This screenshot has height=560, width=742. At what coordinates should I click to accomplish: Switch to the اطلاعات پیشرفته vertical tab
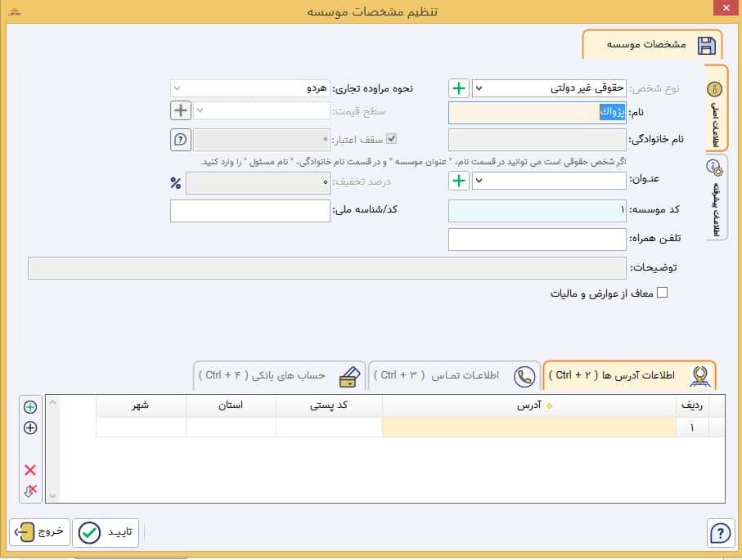click(x=716, y=198)
